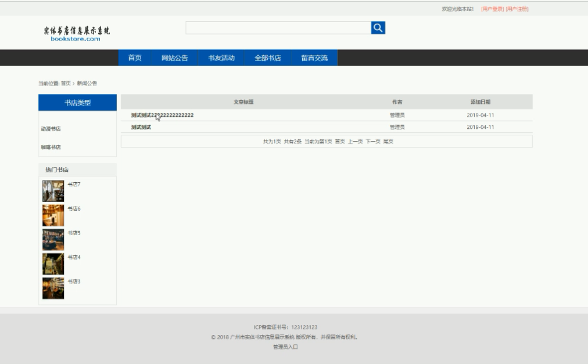Open the 首页 navigation tab
Screen dimensions: 588x364
[x=135, y=57]
